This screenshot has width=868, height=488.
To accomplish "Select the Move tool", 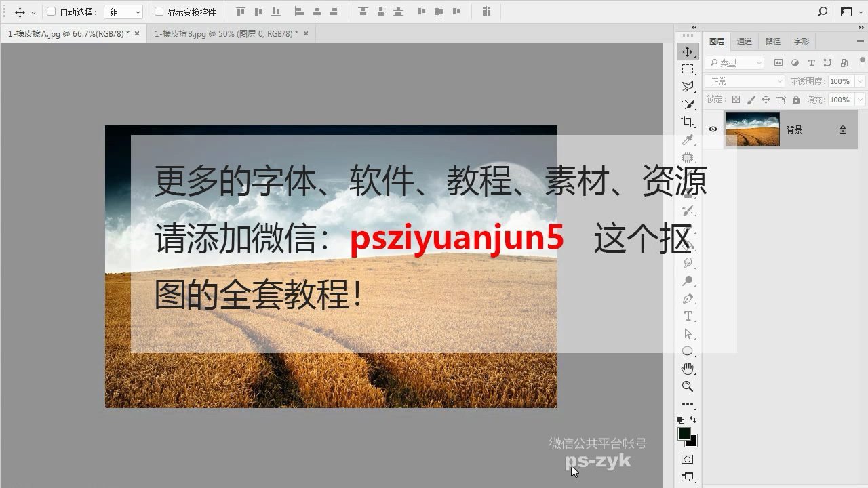I will [x=688, y=51].
